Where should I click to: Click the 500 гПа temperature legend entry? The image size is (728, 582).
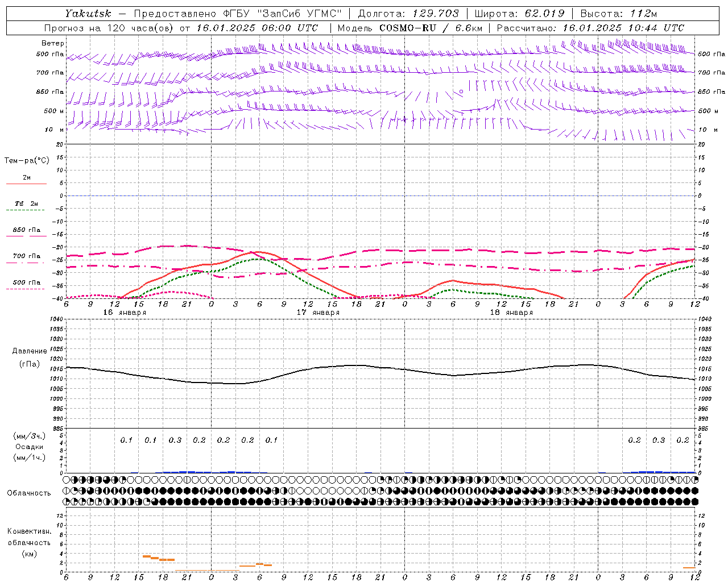tap(26, 282)
